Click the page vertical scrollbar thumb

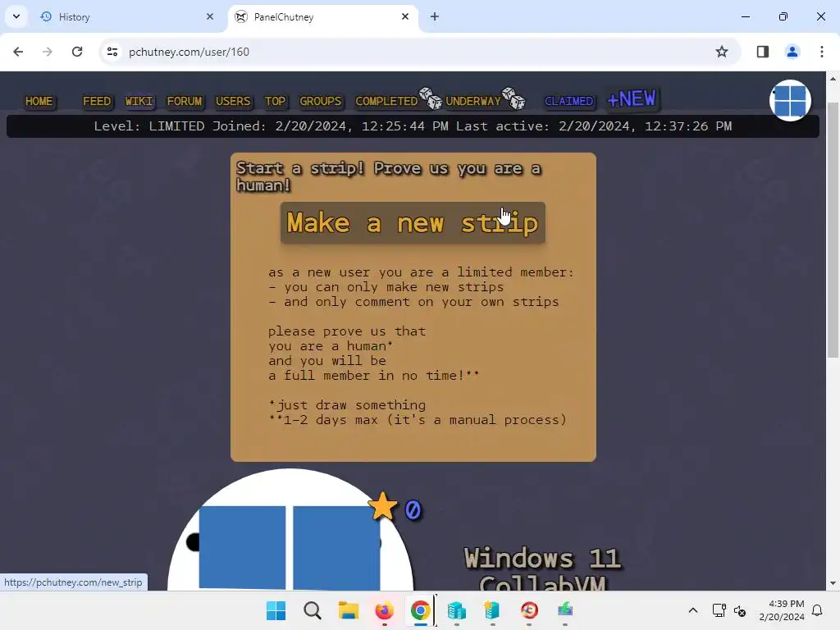pyautogui.click(x=833, y=230)
